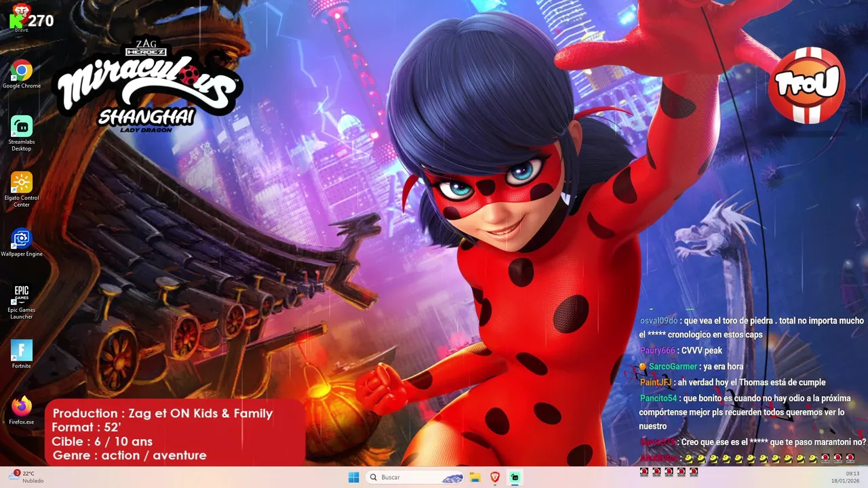This screenshot has height=488, width=868.
Task: Click the Miraculous Shanghai title logo
Action: pyautogui.click(x=149, y=85)
